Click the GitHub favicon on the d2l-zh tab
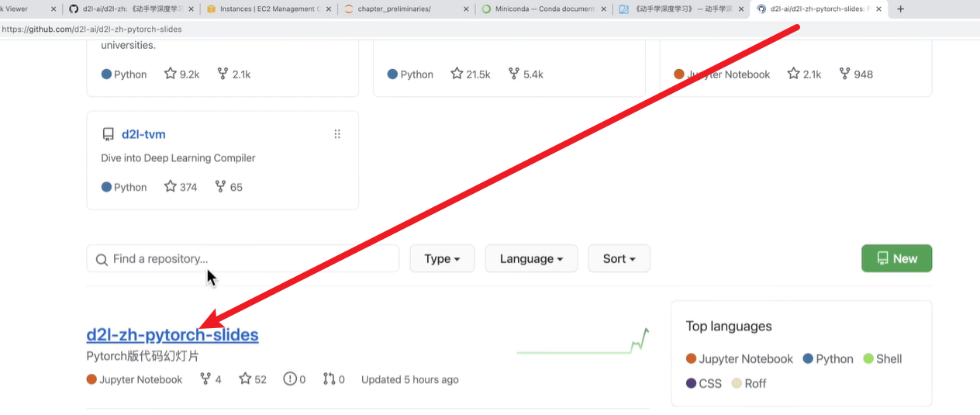Screen dimensions: 980x415 pyautogui.click(x=74, y=9)
